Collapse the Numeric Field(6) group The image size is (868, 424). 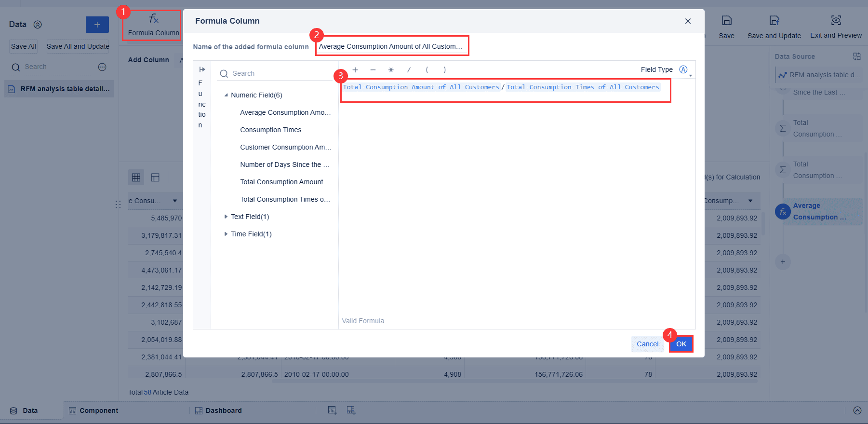[x=226, y=95]
